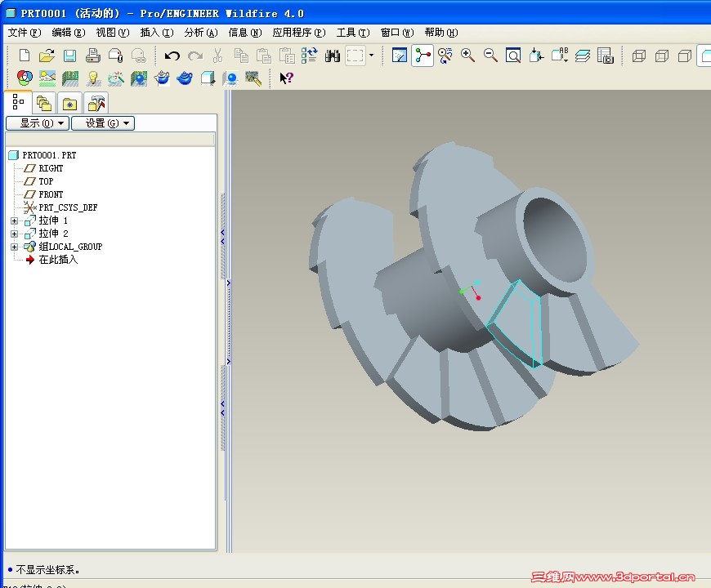Open the Find tool with the binoculars icon
Image resolution: width=711 pixels, height=588 pixels.
pos(333,56)
